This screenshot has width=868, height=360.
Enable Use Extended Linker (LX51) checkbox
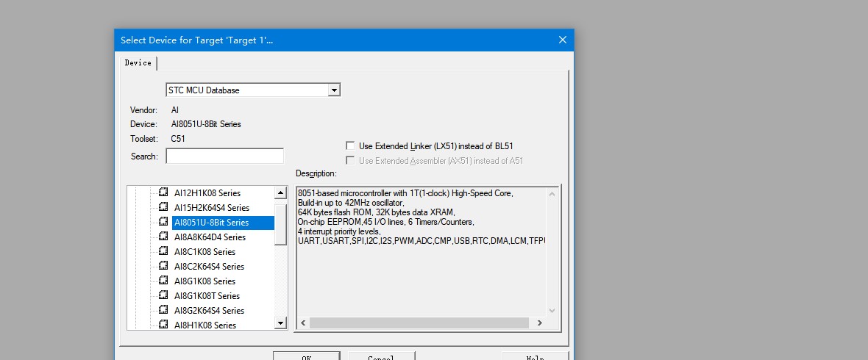point(350,146)
